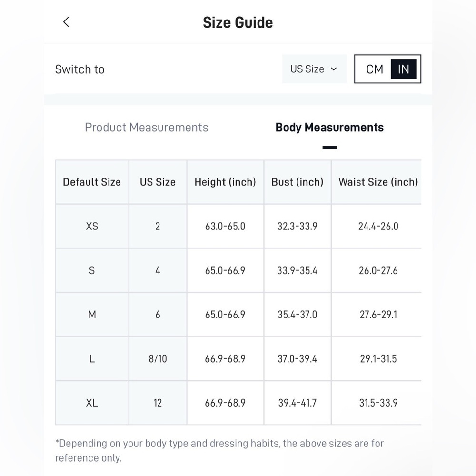Click the Height (inch) column header
This screenshot has width=476, height=476.
coord(225,182)
